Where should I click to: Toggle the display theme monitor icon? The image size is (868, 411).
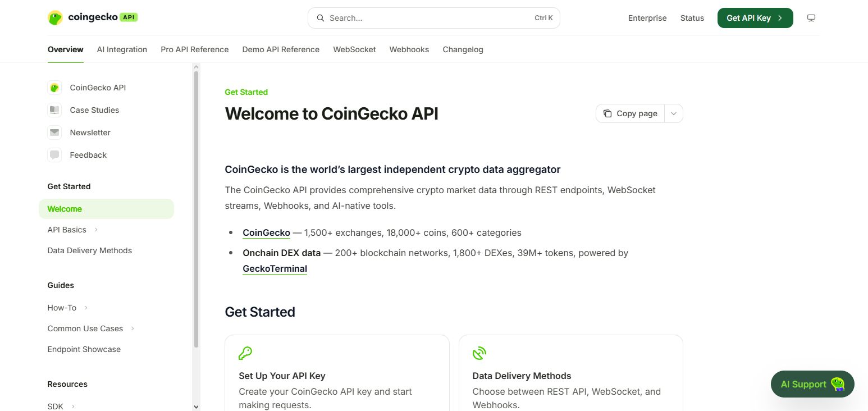pos(811,18)
